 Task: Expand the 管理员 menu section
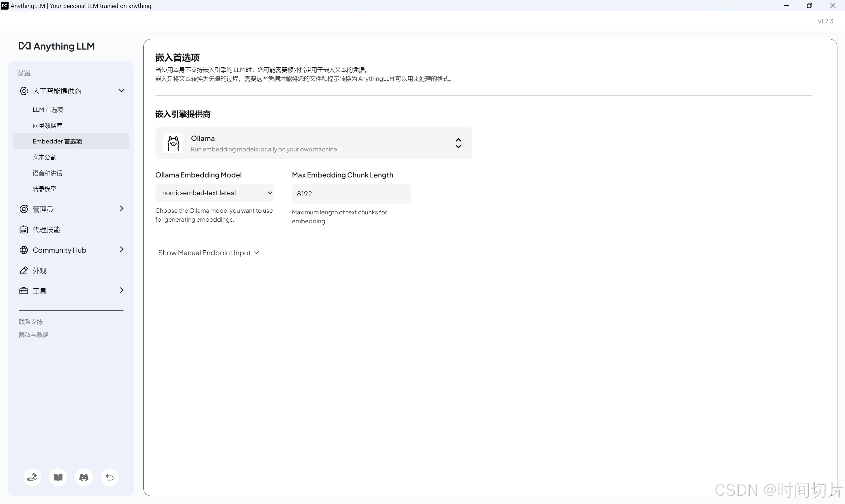pyautogui.click(x=121, y=208)
